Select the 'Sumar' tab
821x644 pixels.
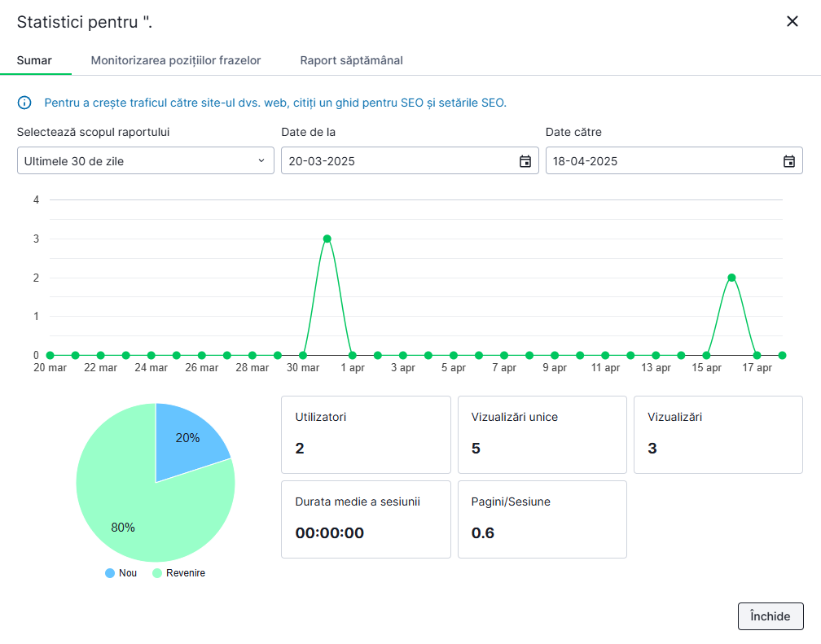34,60
